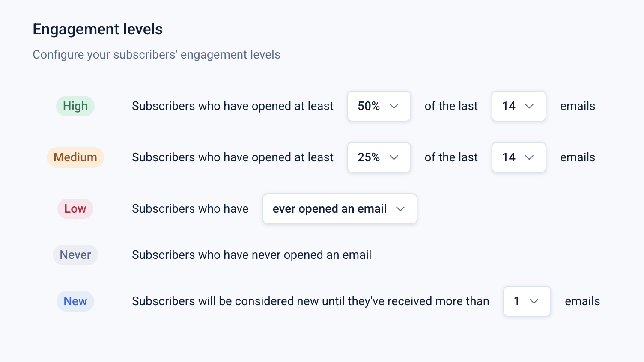Click the Never opened an email row text
Viewport: 644px width, 362px height.
[x=251, y=255]
